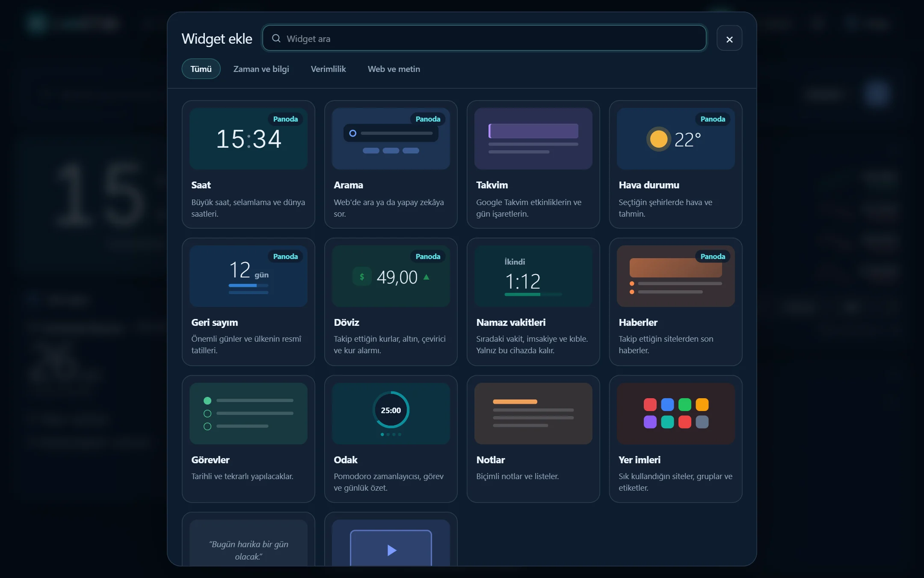Pick the Hava durumu widget title
This screenshot has width=924, height=578.
pos(649,185)
